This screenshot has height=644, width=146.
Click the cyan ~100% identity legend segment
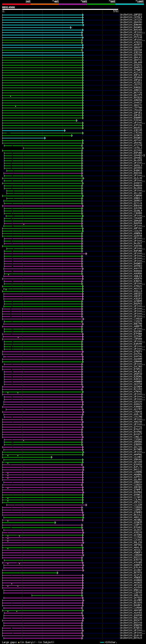pyautogui.click(x=130, y=4)
